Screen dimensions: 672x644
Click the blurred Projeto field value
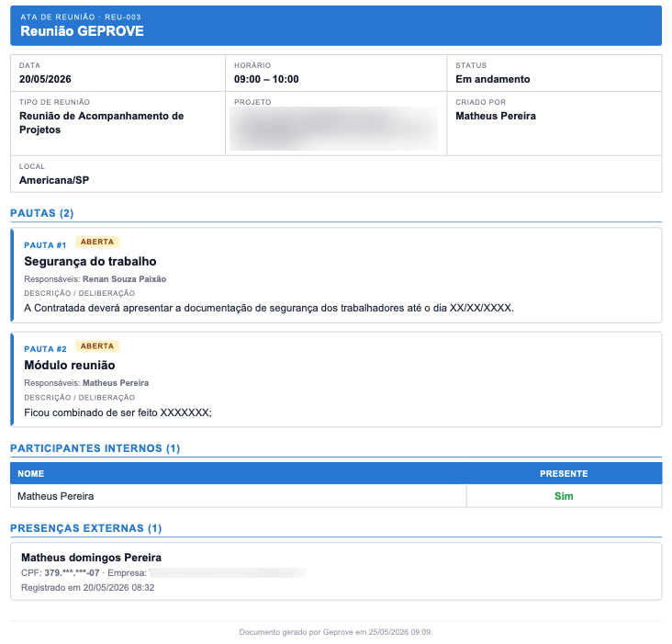(x=333, y=129)
